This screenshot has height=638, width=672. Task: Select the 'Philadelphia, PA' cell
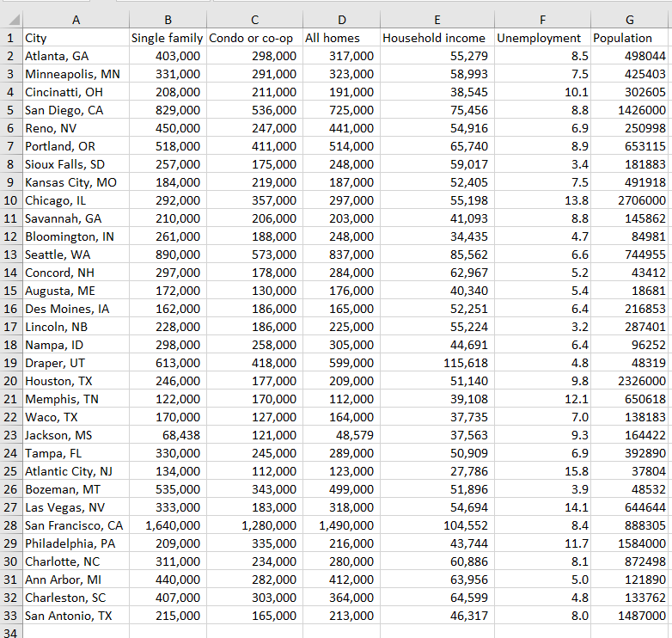pos(76,543)
